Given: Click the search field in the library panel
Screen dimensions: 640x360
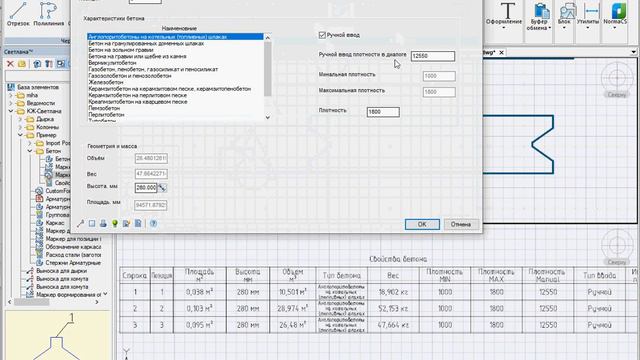Looking at the screenshot, I should (37, 76).
